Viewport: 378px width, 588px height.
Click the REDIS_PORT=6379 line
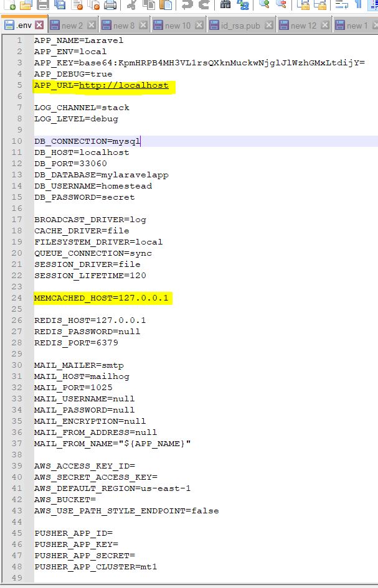[x=76, y=343]
